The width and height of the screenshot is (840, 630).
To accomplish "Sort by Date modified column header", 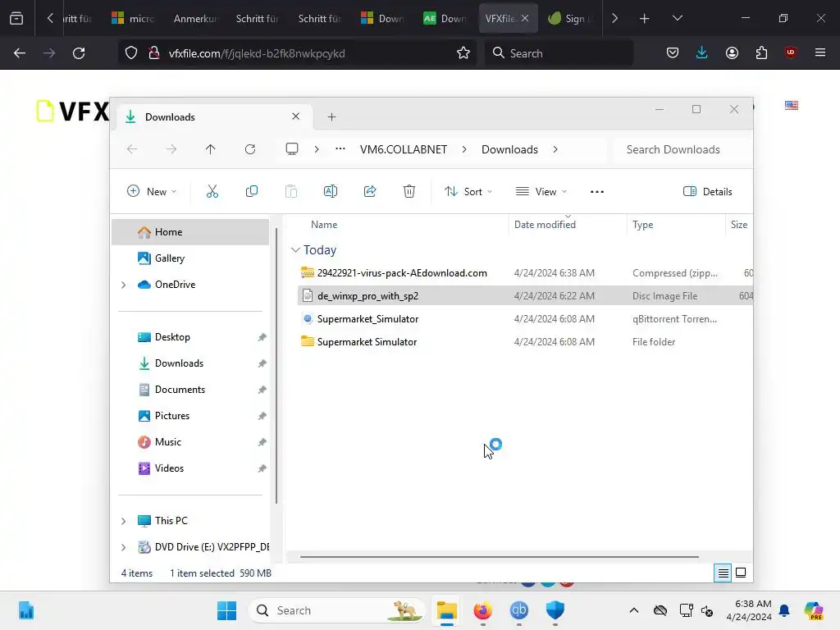I will 567,225.
